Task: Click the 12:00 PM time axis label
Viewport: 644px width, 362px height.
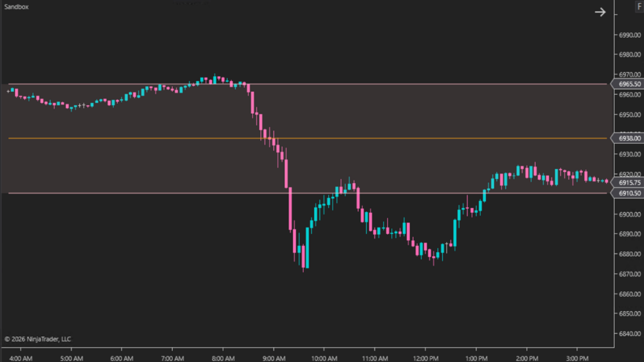Action: point(426,358)
